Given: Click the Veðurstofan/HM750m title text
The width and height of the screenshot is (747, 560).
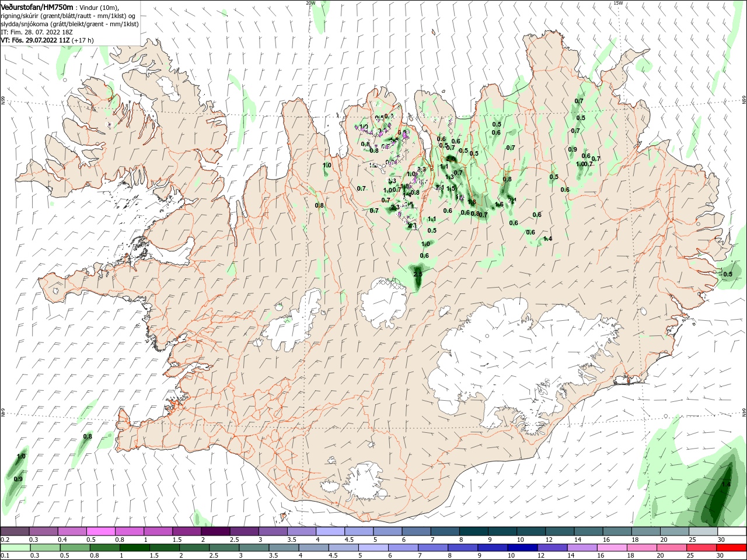Looking at the screenshot, I should [x=37, y=6].
